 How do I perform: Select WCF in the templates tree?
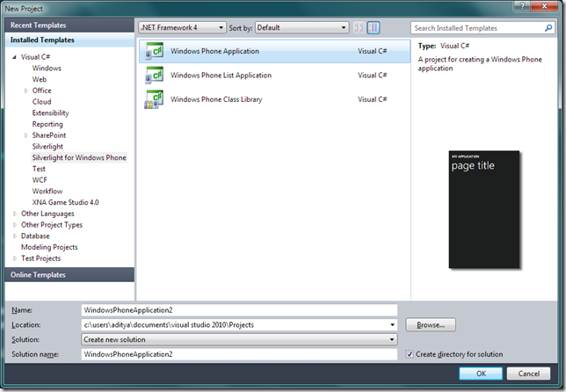(x=40, y=180)
